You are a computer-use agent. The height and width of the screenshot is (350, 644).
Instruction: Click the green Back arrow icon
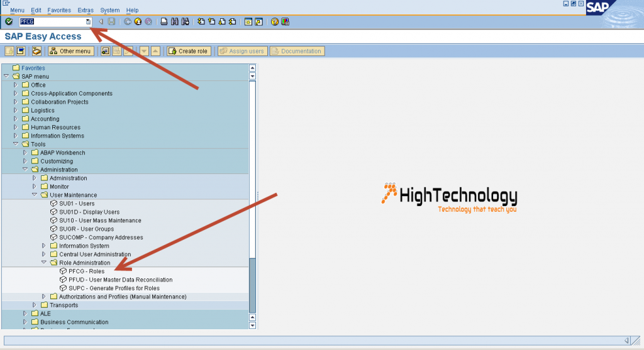[x=128, y=22]
